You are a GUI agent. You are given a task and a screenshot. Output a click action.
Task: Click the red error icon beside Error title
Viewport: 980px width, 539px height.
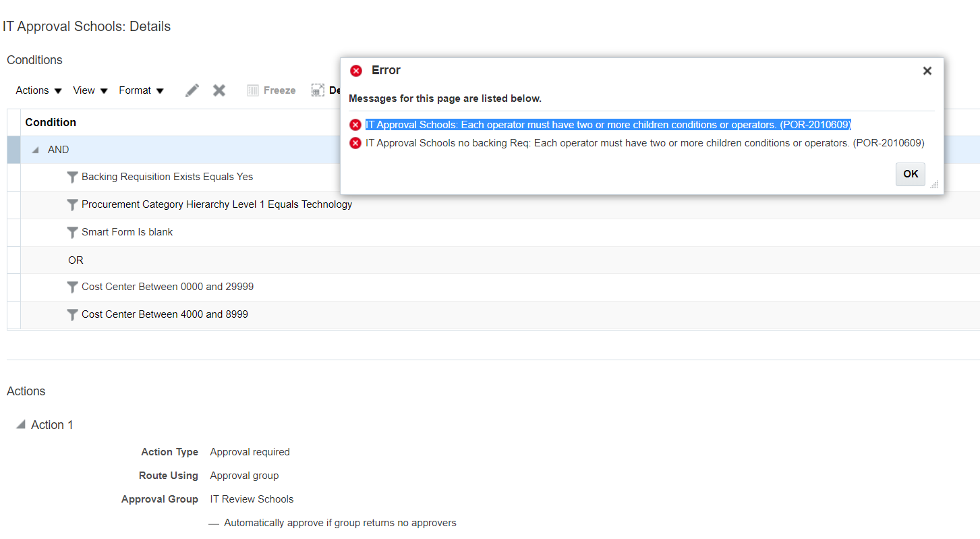(356, 70)
